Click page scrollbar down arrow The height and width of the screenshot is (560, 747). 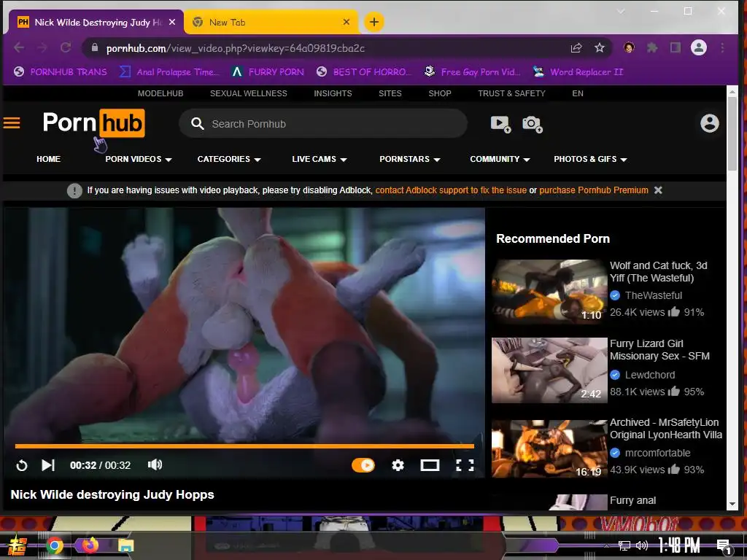pos(732,505)
